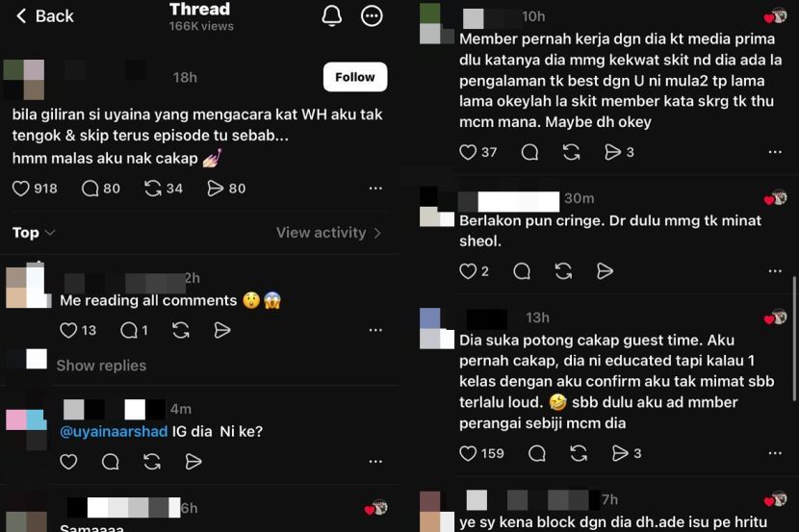Open View activity
Image resolution: width=799 pixels, height=532 pixels.
328,233
